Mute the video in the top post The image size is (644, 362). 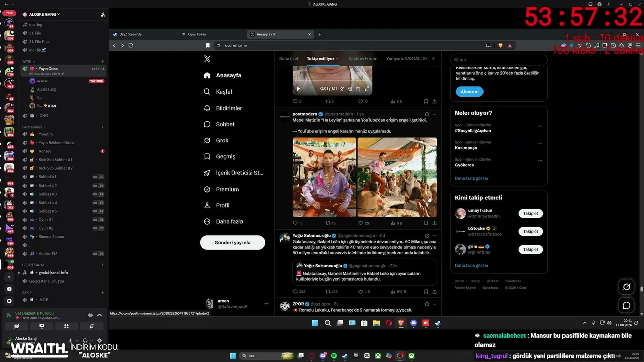click(x=342, y=88)
